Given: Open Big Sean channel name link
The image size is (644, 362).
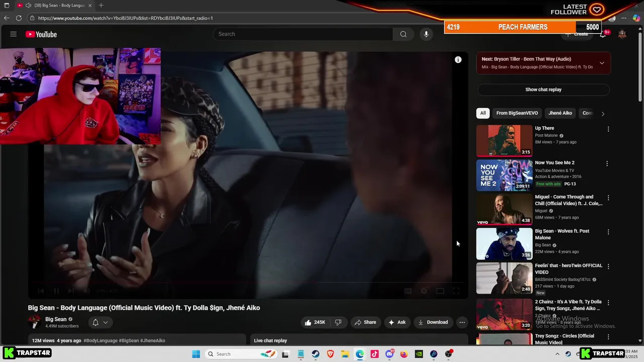Looking at the screenshot, I should pos(56,319).
